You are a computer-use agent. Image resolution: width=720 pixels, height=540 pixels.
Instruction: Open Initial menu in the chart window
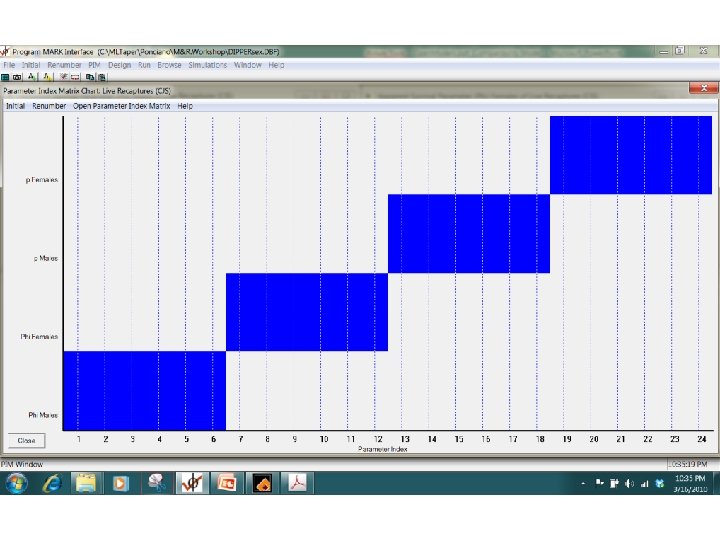15,106
